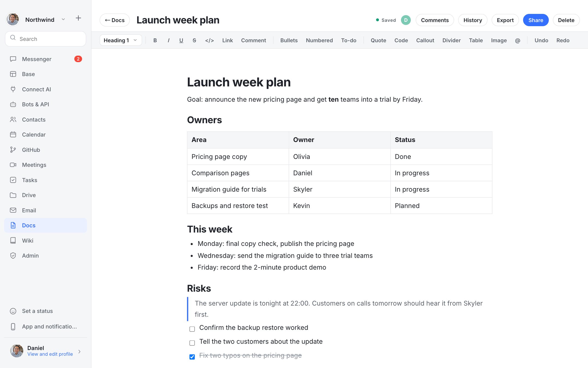Open App and notifications settings
The height and width of the screenshot is (368, 588).
[x=45, y=327]
